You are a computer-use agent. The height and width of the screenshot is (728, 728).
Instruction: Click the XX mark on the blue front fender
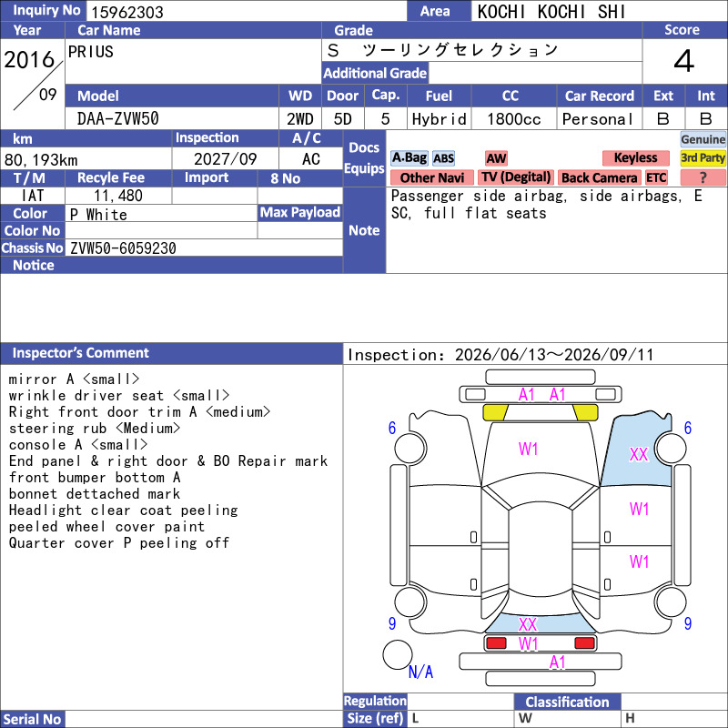[x=638, y=454]
